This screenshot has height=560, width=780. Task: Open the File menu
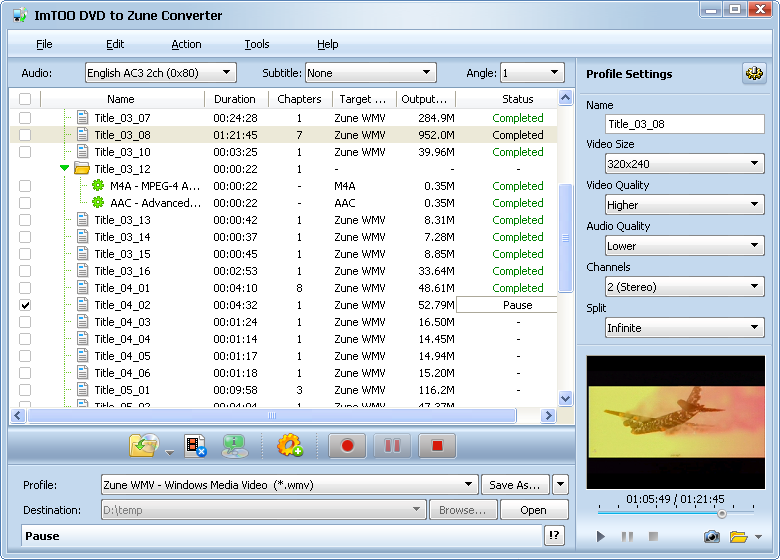tap(44, 44)
